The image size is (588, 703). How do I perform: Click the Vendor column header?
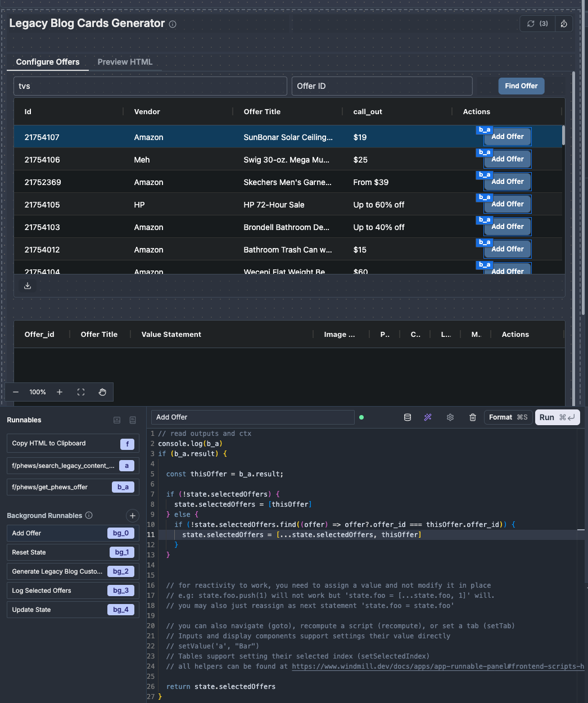pos(178,112)
